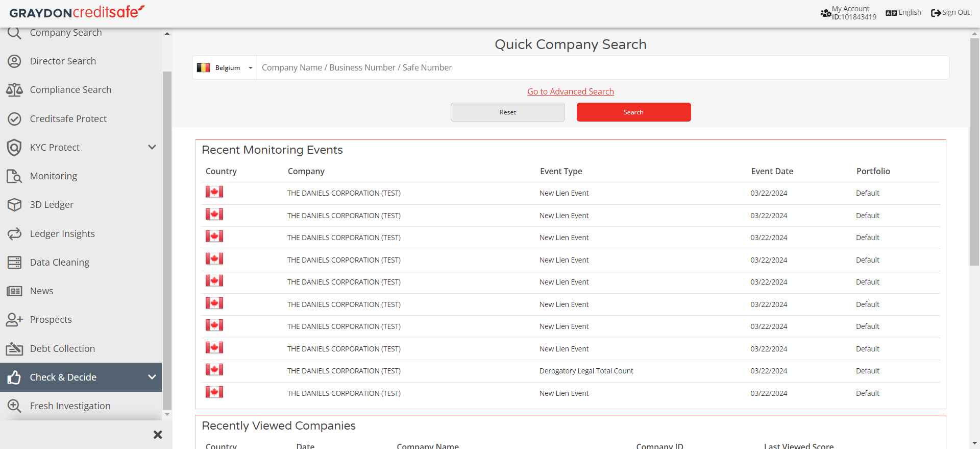
Task: Expand the KYC Protect submenu chevron
Action: point(152,147)
